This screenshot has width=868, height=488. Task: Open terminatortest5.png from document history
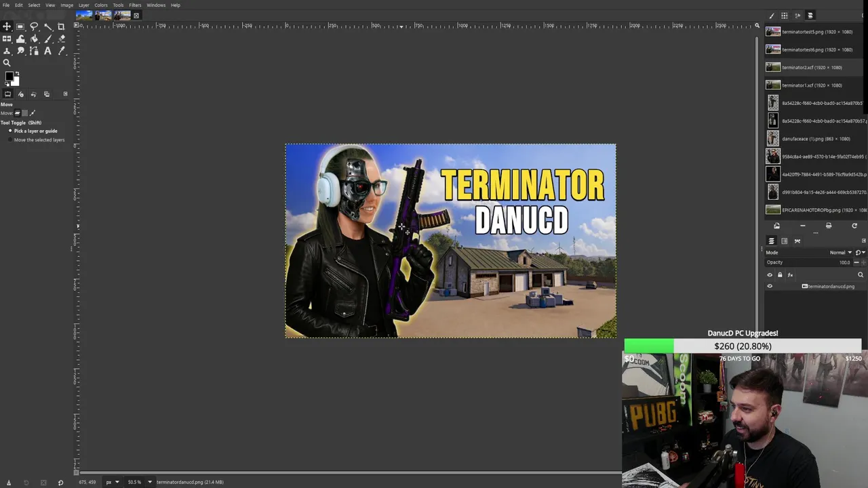[x=813, y=32]
